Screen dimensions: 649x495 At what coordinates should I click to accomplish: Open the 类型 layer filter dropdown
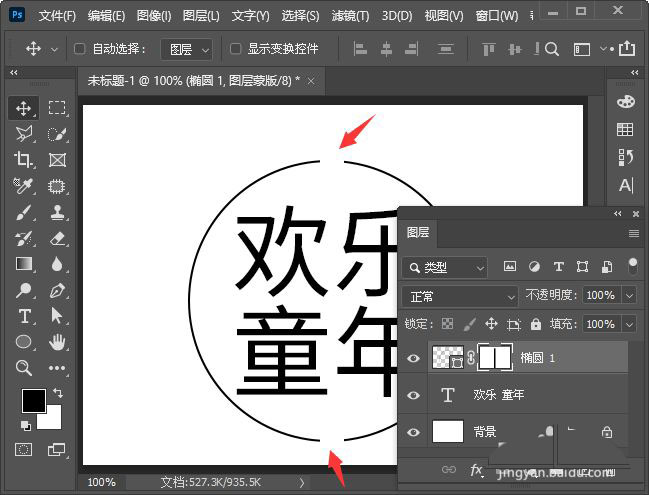tap(445, 268)
